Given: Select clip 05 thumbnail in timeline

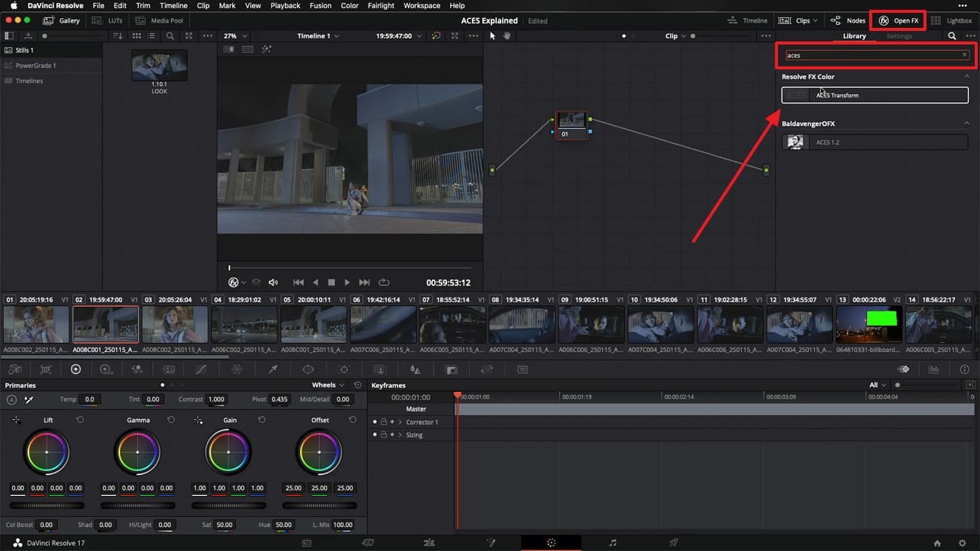Looking at the screenshot, I should (314, 324).
